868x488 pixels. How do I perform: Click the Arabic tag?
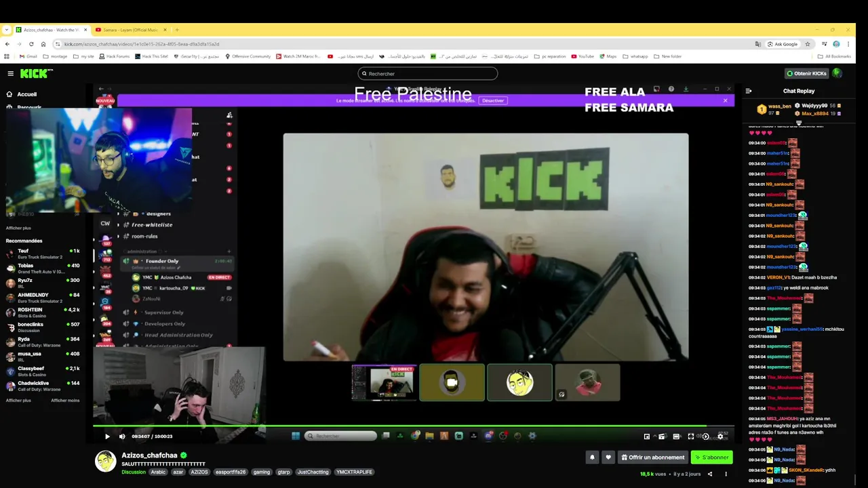(x=158, y=472)
